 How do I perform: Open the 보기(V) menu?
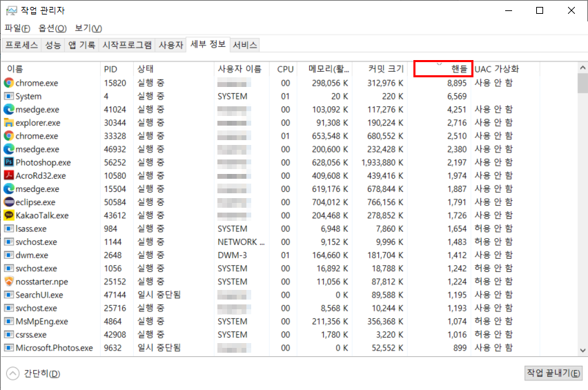(x=88, y=28)
